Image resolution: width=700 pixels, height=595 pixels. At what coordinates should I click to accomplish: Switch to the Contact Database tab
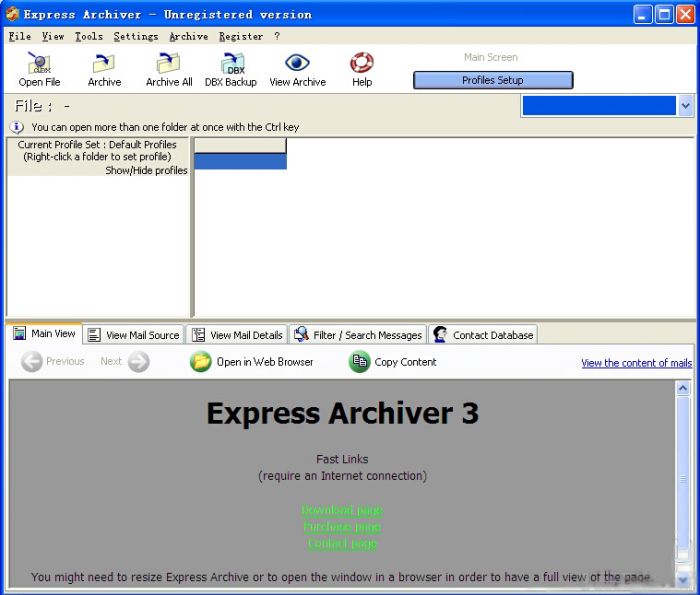point(483,335)
